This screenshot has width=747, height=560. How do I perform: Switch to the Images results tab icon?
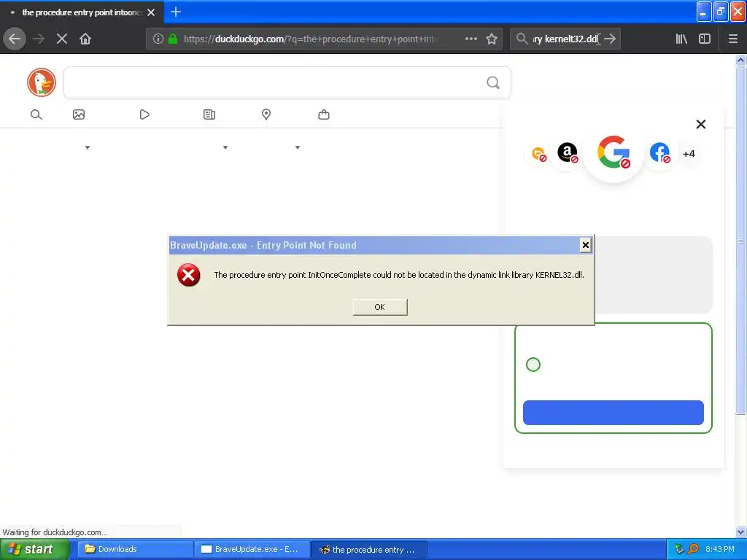pos(79,114)
